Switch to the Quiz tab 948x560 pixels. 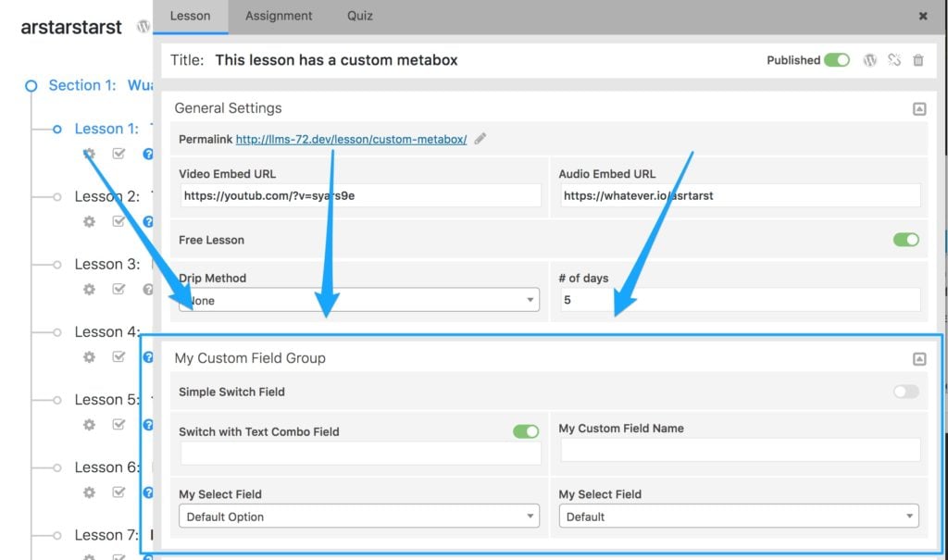tap(360, 16)
